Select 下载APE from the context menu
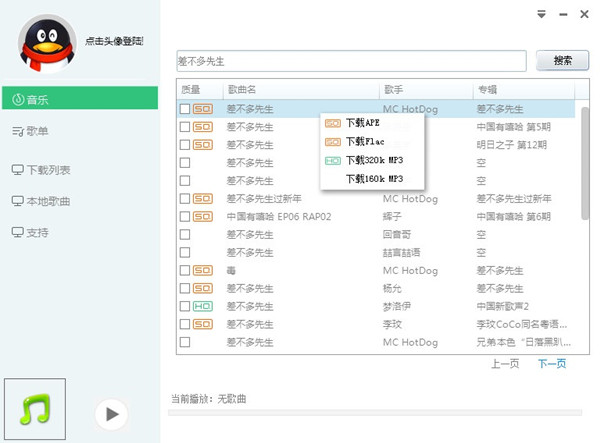Viewport: 600px width, 443px height. (362, 123)
